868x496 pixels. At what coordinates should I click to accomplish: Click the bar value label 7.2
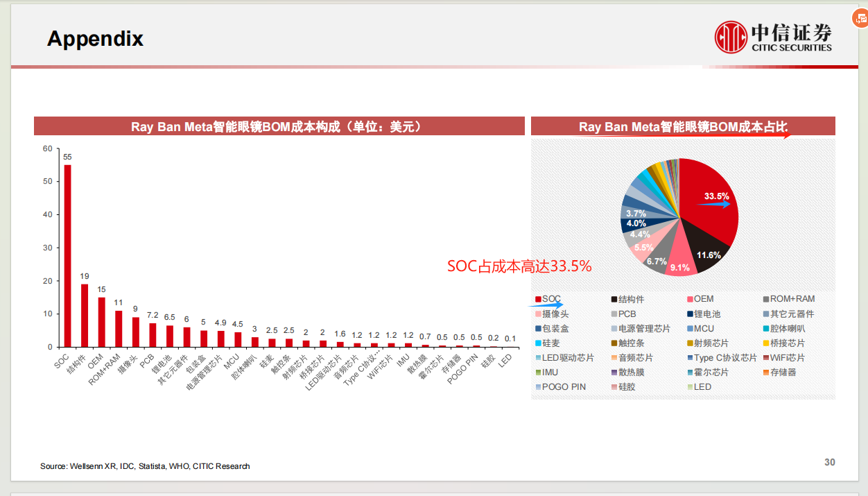pyautogui.click(x=153, y=316)
